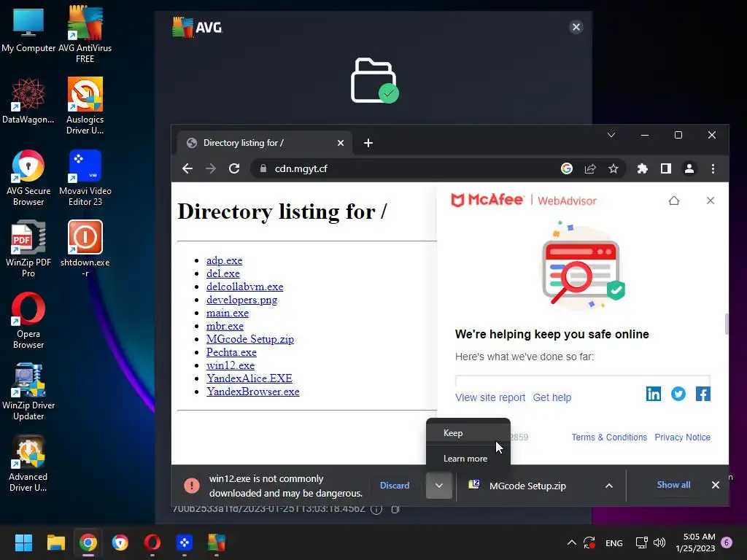The image size is (747, 560).
Task: Click main.exe link
Action: pos(228,313)
